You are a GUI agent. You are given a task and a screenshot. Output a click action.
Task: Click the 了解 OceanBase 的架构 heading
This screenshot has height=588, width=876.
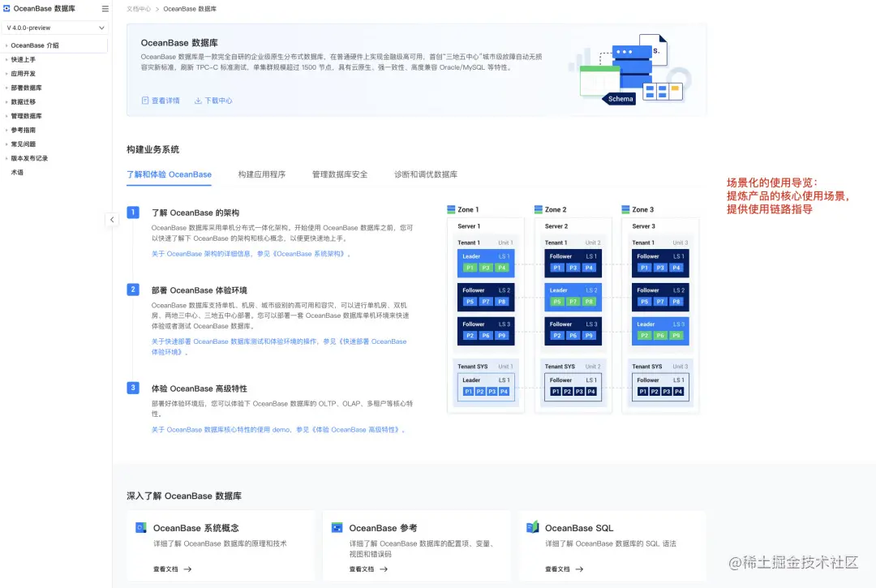[x=195, y=212]
